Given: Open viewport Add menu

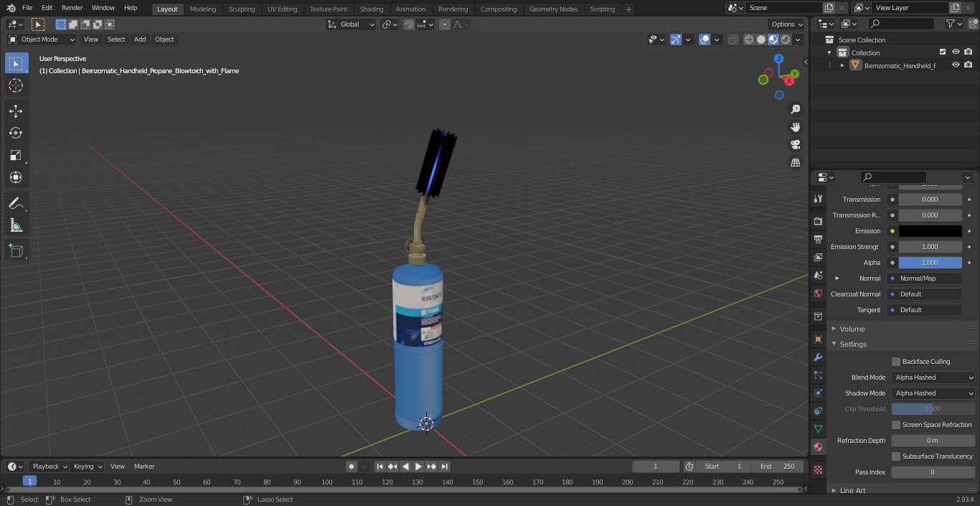Looking at the screenshot, I should (140, 39).
